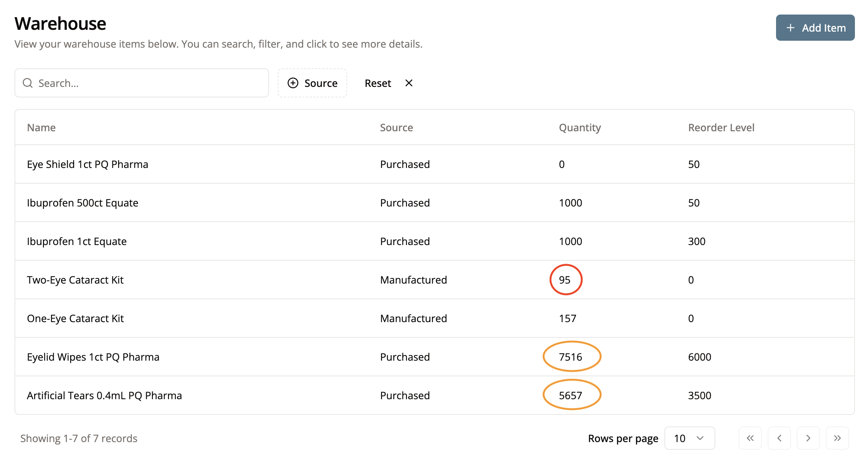Expand the Rows per page dropdown
The height and width of the screenshot is (461, 868).
pos(689,438)
